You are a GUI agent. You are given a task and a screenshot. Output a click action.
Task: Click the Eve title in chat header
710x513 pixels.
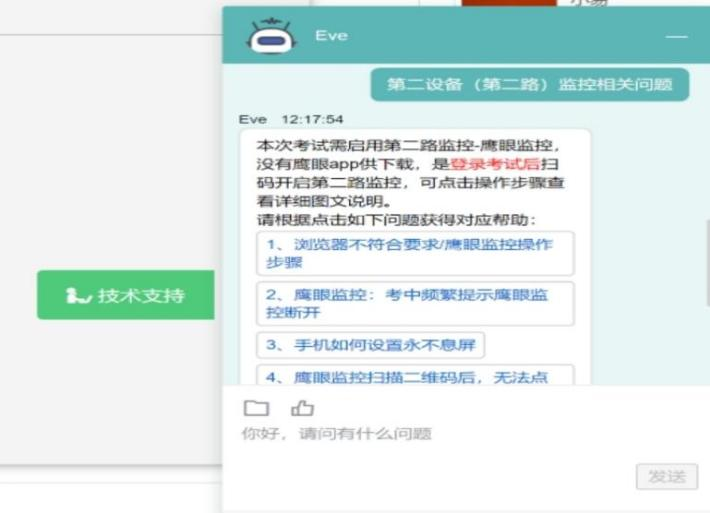(x=331, y=36)
